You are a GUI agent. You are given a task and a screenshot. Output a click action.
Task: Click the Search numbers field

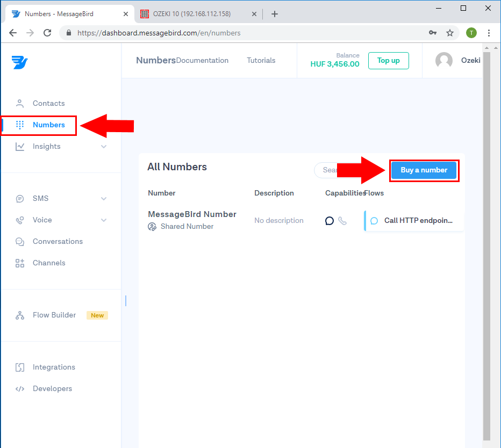tap(326, 170)
